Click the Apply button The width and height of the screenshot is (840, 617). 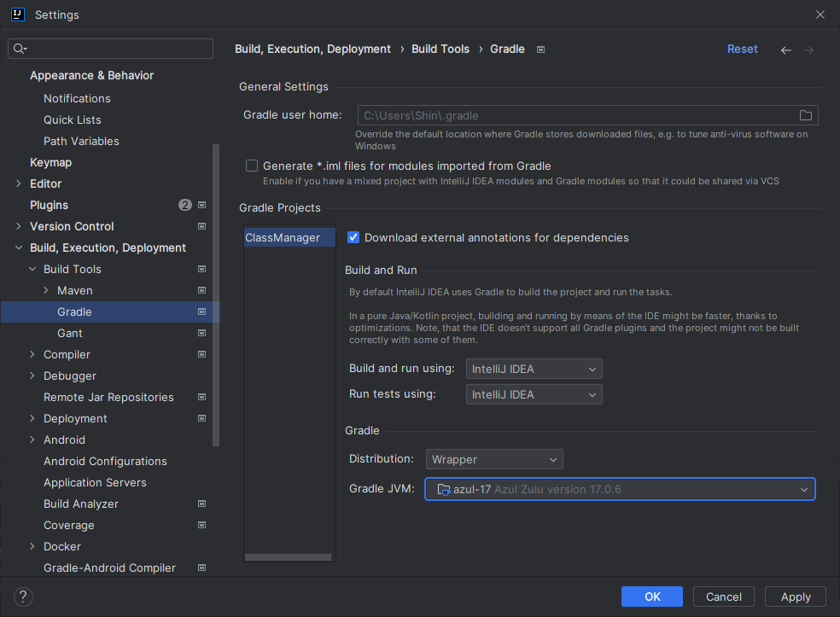point(796,597)
